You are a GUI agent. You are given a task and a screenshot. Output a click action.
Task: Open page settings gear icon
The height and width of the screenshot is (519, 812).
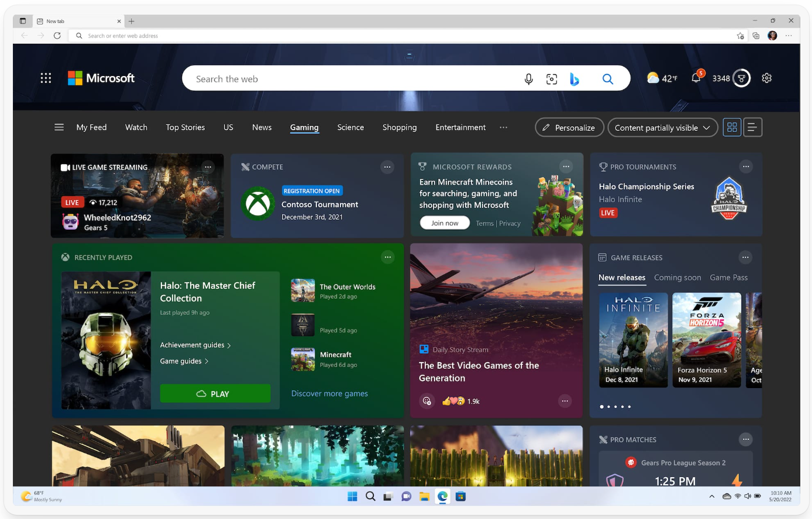pos(767,78)
